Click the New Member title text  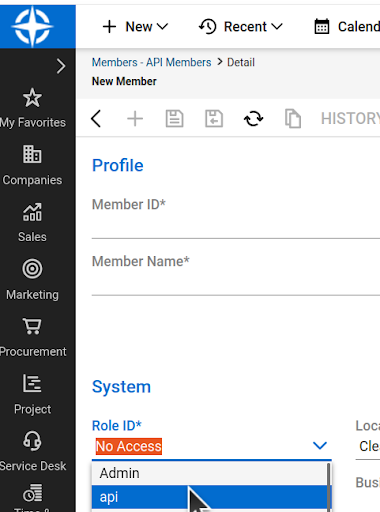pyautogui.click(x=124, y=81)
